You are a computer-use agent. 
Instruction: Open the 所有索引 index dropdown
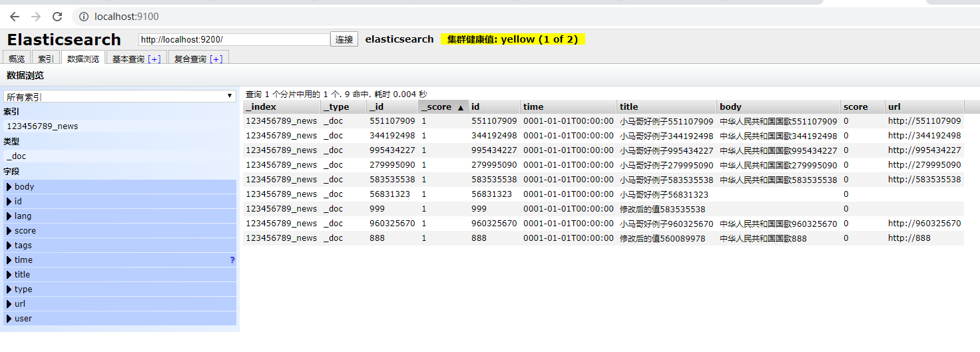120,96
